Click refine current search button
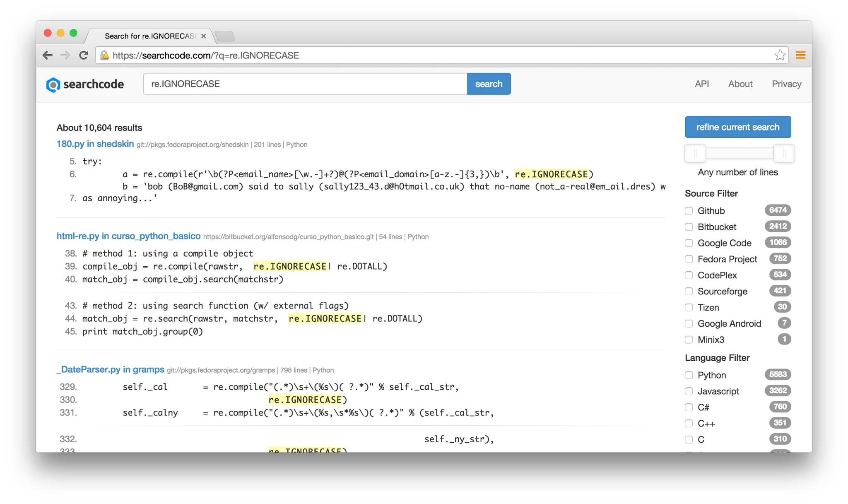848x504 pixels. (x=737, y=127)
